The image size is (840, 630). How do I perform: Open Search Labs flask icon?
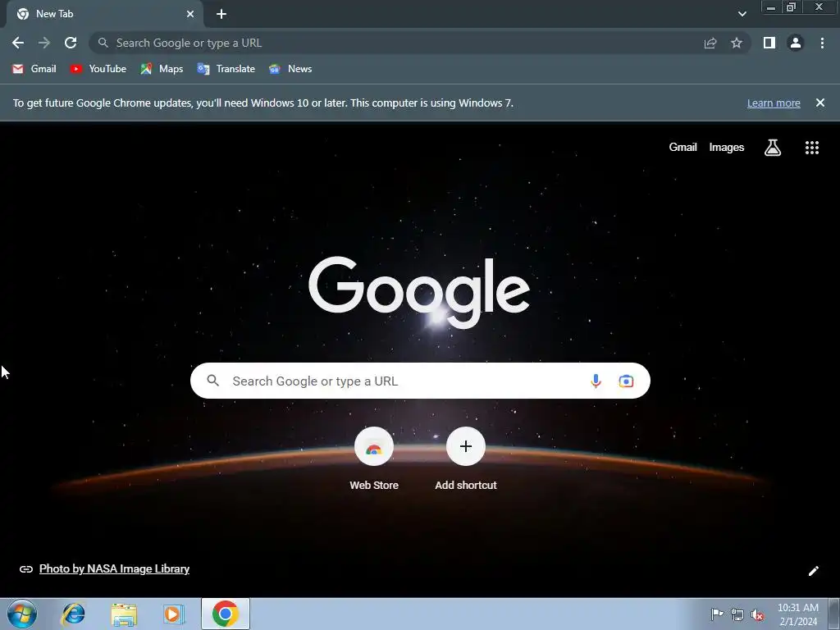pos(773,148)
